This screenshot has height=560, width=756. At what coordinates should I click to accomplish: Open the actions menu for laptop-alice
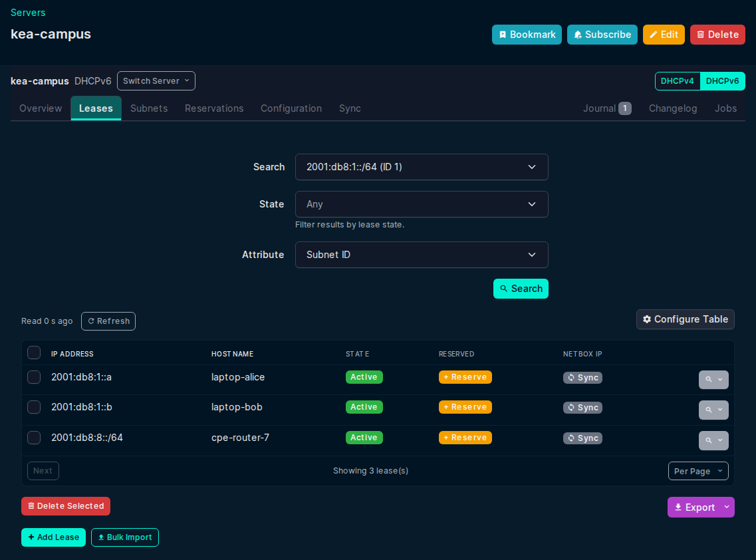(x=713, y=380)
